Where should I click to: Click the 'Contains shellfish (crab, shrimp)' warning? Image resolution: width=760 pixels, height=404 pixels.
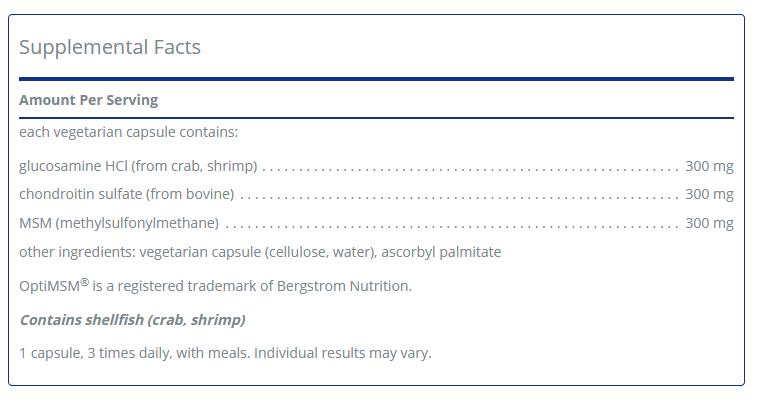point(132,320)
